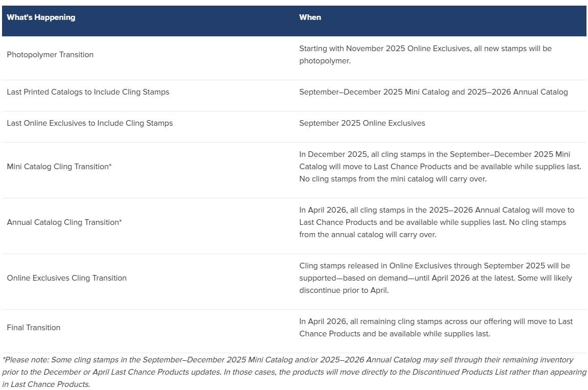Click the paragraph about the 2025–2026 Annual Catalog move
The width and height of the screenshot is (588, 390).
click(436, 222)
